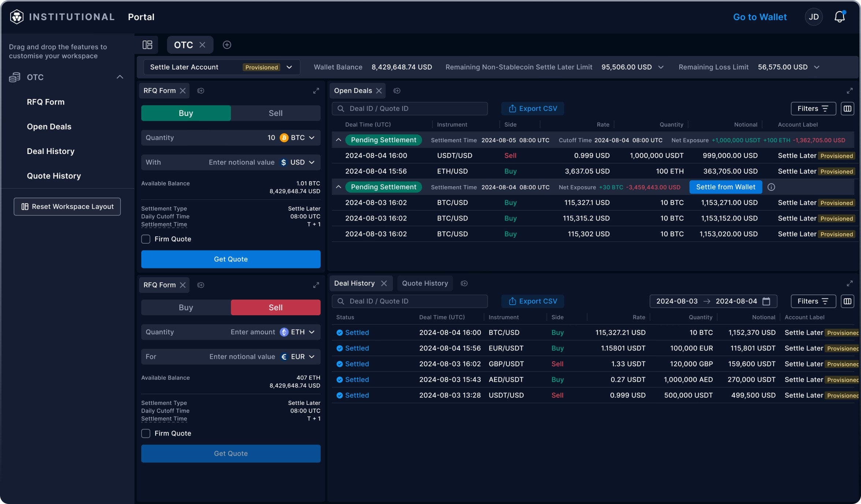This screenshot has width=861, height=504.
Task: Select Deal History in the sidebar
Action: coord(51,151)
